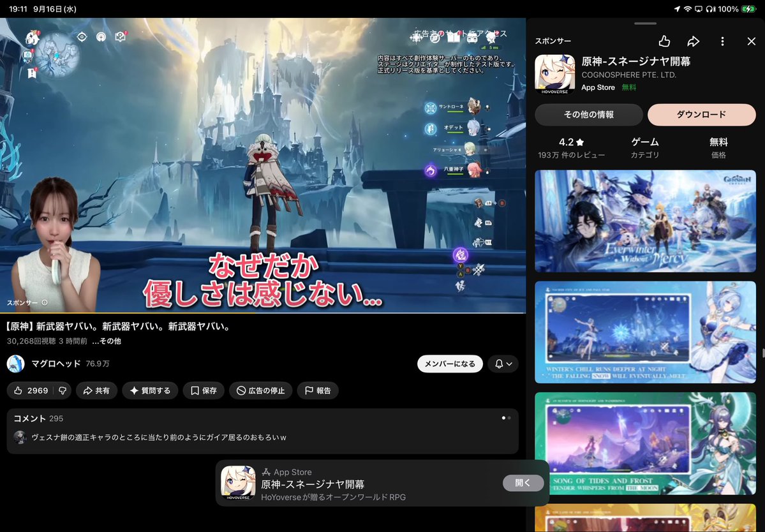Screen dimensions: 765x532
Task: Open その他の情報 for the app
Action: click(x=589, y=115)
